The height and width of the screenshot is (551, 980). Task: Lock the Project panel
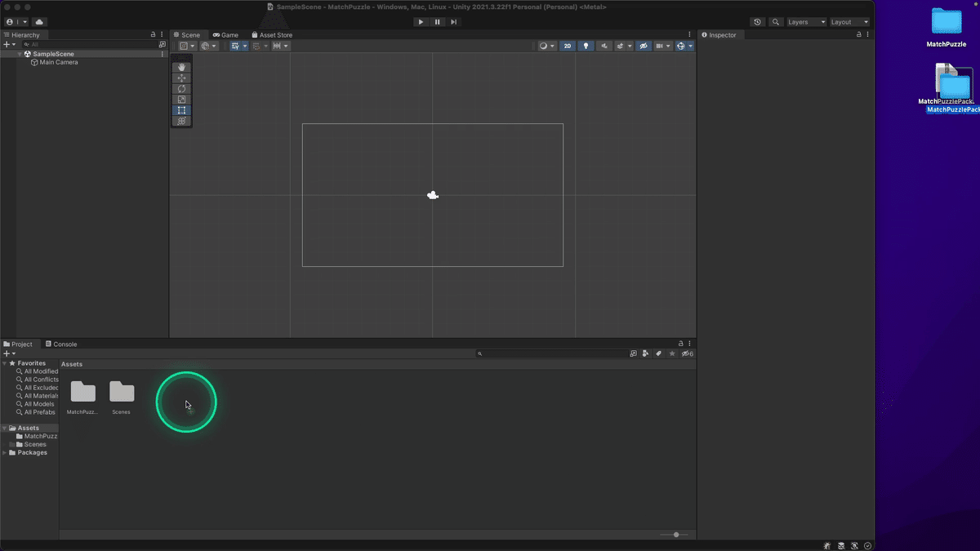681,344
